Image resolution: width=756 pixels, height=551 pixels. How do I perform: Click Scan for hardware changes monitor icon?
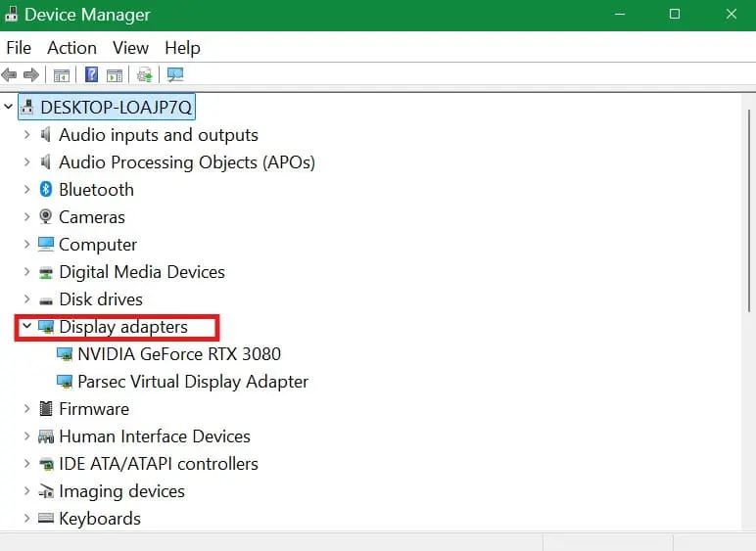(175, 74)
